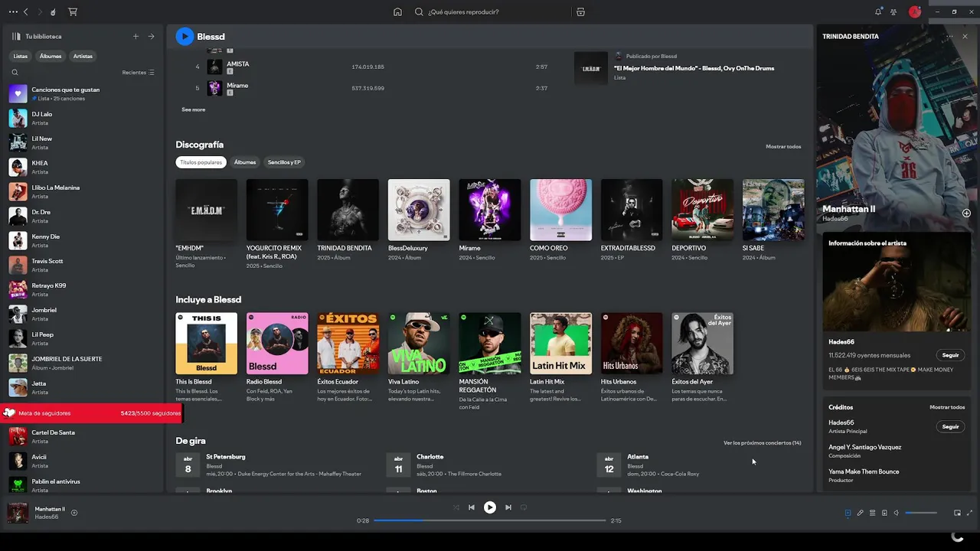
Task: Toggle shuffle in player controls
Action: (456, 507)
